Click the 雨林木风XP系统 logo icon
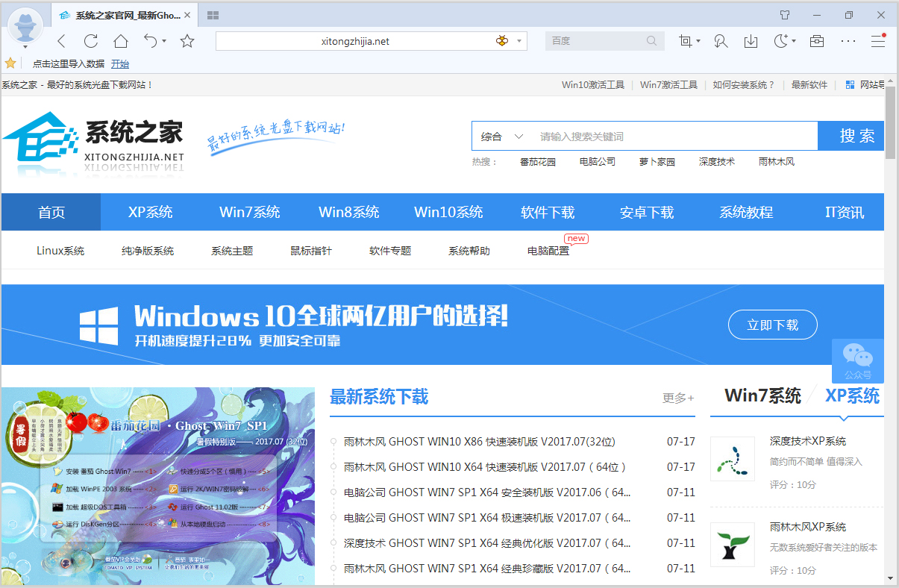 [733, 545]
